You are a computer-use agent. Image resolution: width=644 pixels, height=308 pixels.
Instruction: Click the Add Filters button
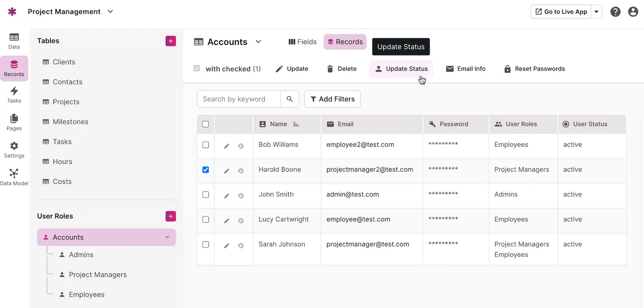tap(332, 99)
